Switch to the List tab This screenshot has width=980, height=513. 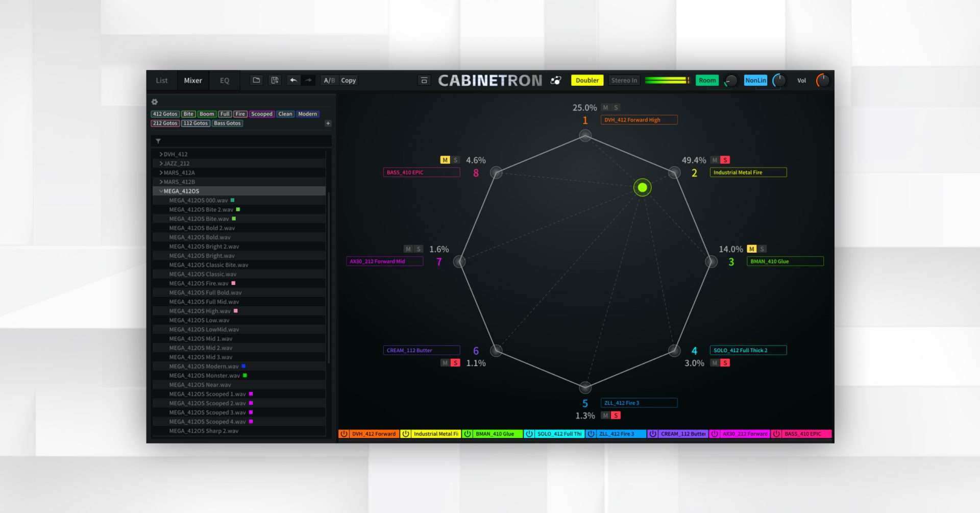(x=162, y=80)
